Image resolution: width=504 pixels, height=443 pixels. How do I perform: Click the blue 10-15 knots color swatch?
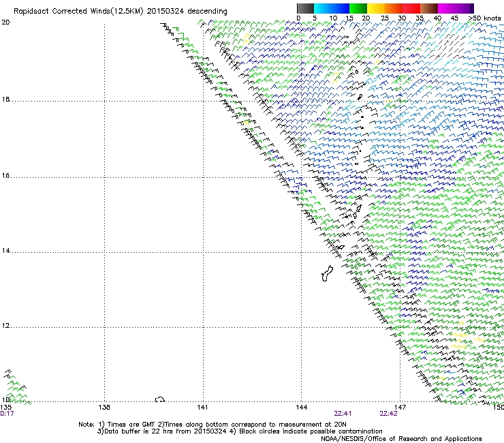[x=341, y=8]
